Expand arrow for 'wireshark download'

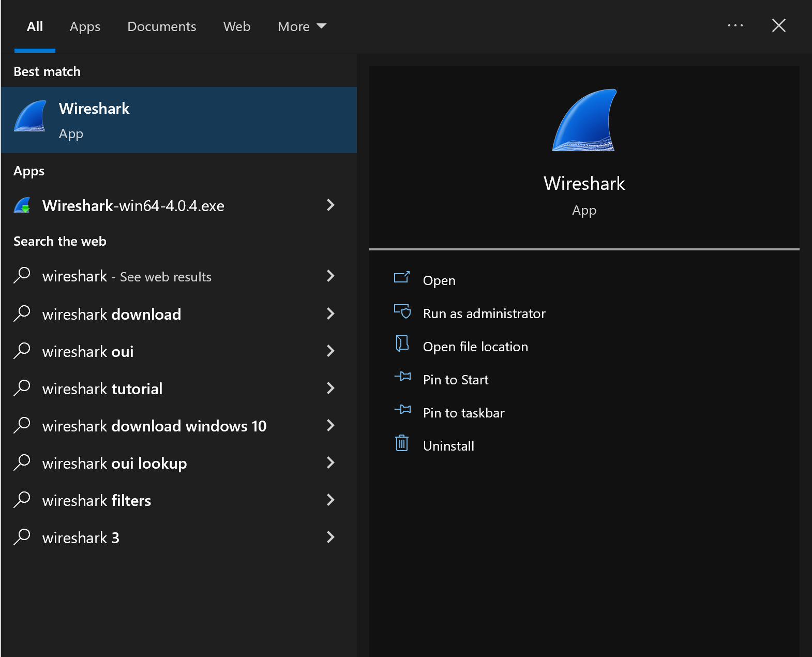coord(331,313)
